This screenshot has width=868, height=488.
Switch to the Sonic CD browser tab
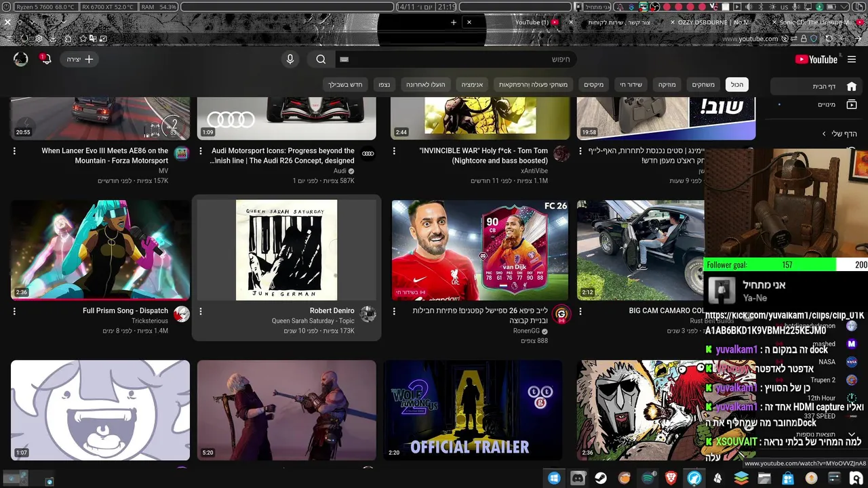[817, 22]
